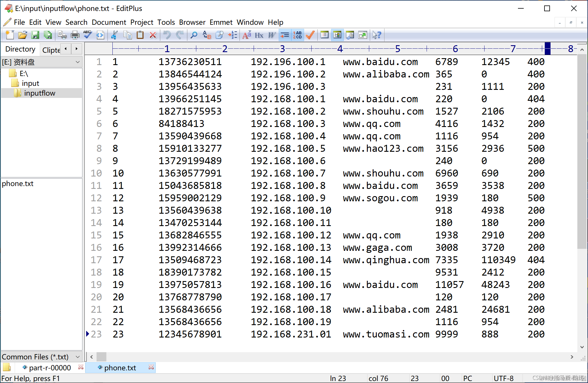
Task: Open the drive selector dropdown
Action: click(x=77, y=62)
